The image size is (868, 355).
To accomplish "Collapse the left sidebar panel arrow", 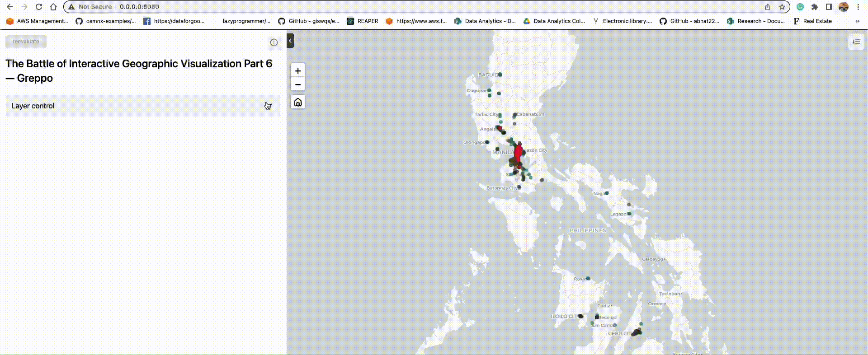I will (x=290, y=41).
